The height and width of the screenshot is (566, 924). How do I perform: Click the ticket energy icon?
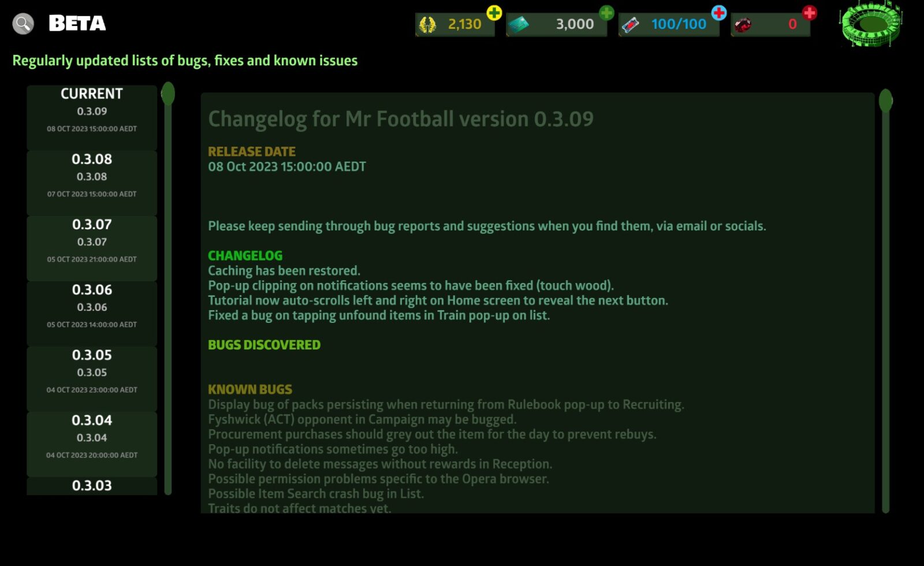click(631, 25)
